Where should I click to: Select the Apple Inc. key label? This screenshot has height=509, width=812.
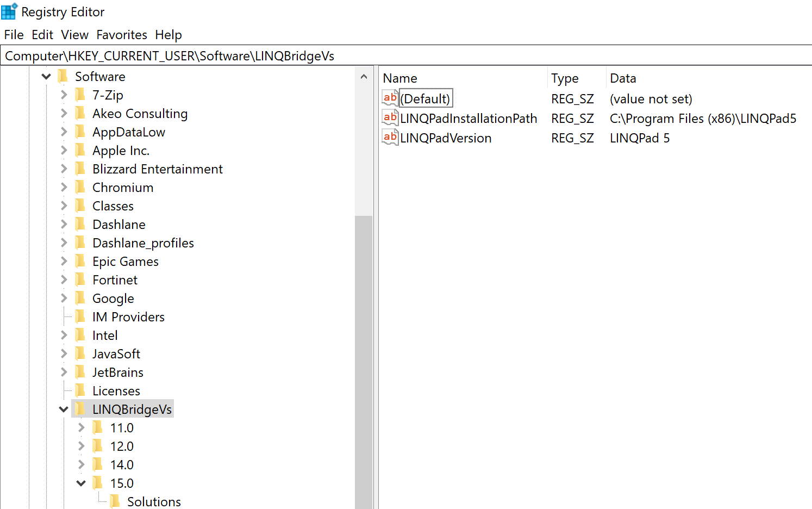pos(121,150)
